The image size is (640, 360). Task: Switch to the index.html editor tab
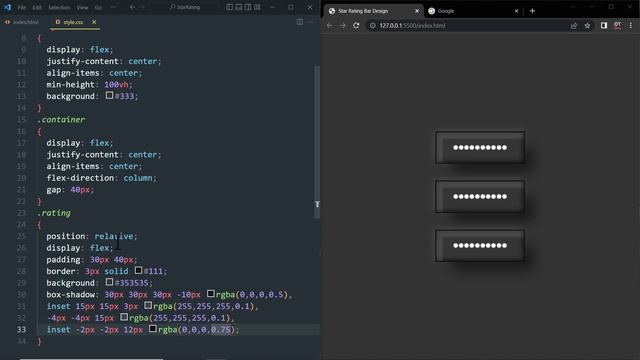coord(23,22)
